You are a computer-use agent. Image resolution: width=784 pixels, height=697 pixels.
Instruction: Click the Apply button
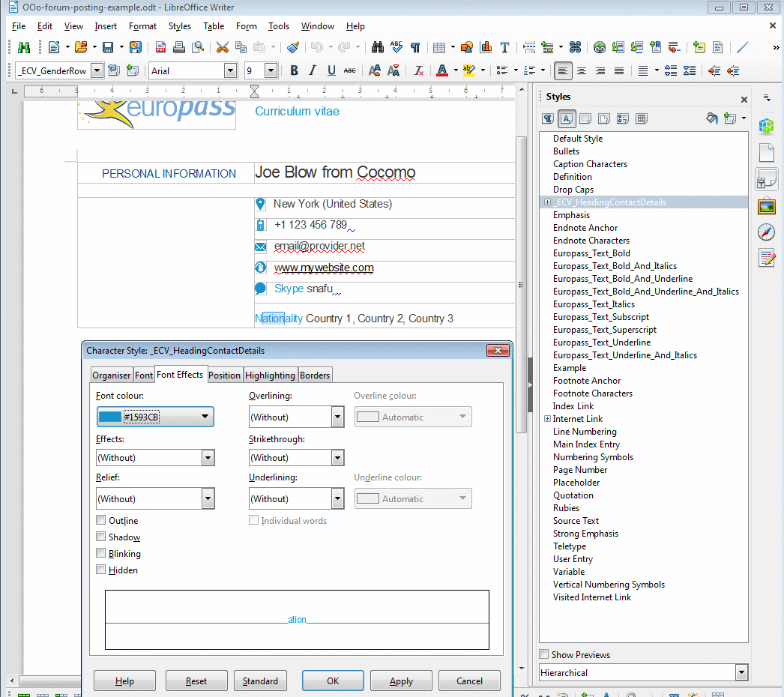click(x=401, y=681)
